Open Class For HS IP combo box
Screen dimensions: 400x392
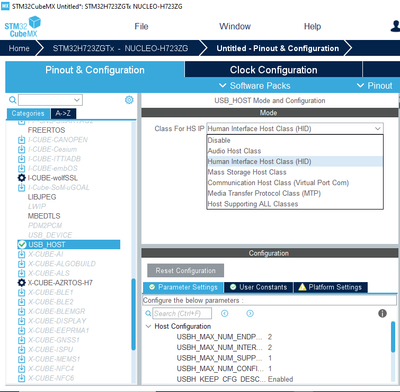295,129
